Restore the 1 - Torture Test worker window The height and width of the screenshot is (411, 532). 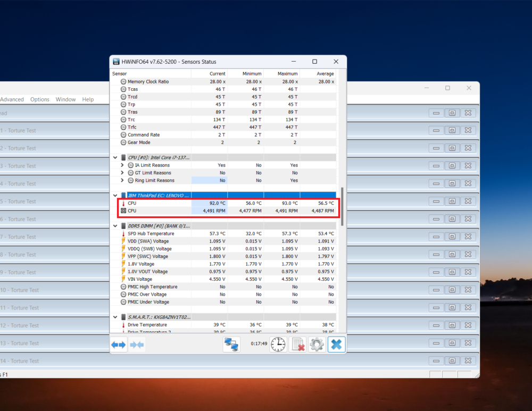point(453,130)
